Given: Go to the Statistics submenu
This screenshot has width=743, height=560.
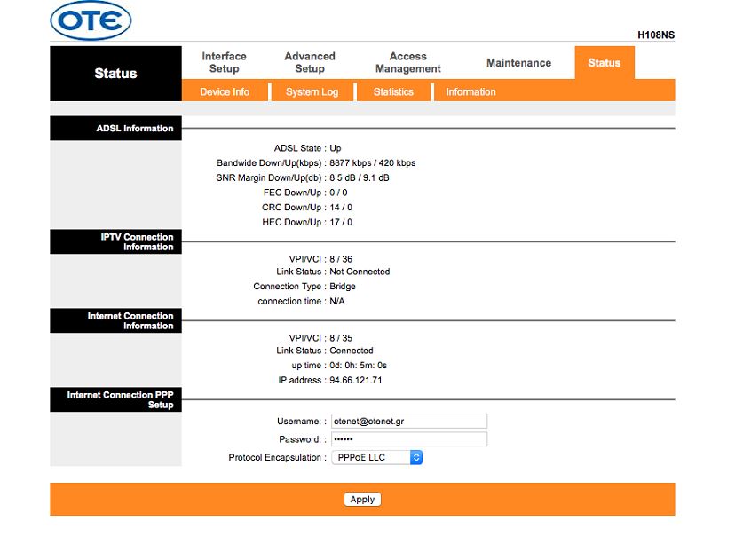Looking at the screenshot, I should pos(393,92).
